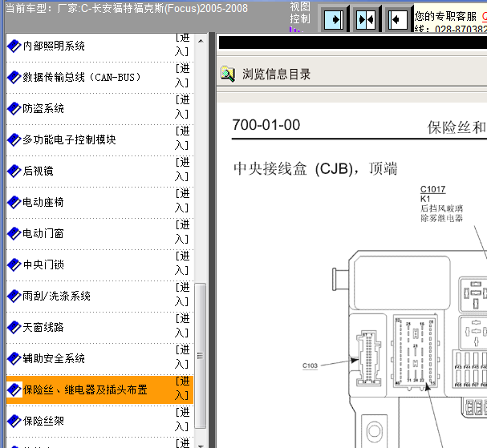Open 辅助安全系统 via its [进入] link
Viewport: 487px width, 448px height.
pos(182,357)
